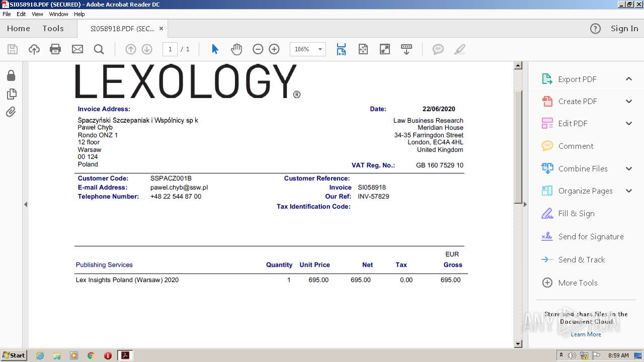The height and width of the screenshot is (362, 644).
Task: Click the fit one full page icon
Action: click(x=363, y=49)
